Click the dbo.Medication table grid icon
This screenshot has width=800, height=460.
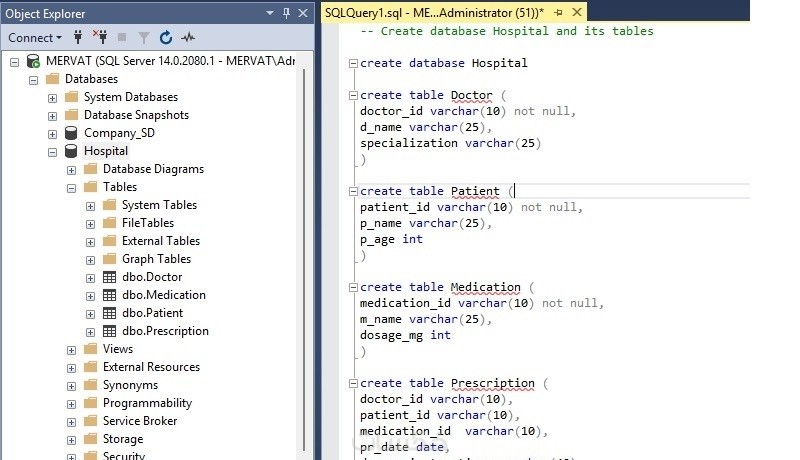(x=110, y=295)
